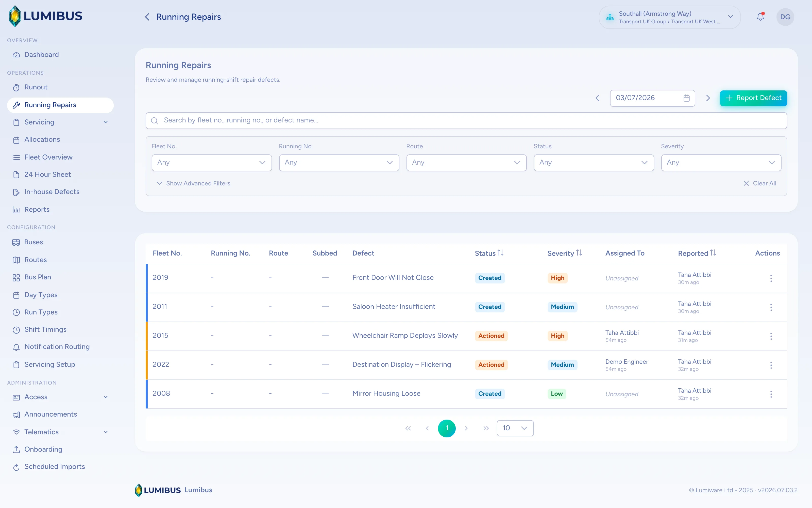Click the magnifier icon in search bar
Image resolution: width=812 pixels, height=508 pixels.
(x=154, y=121)
